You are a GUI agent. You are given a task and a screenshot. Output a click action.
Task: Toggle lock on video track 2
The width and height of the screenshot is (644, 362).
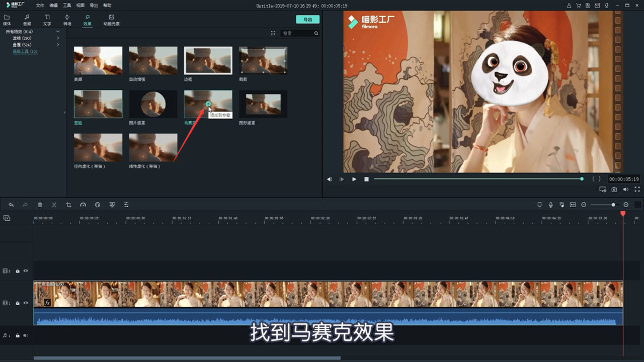(18, 271)
